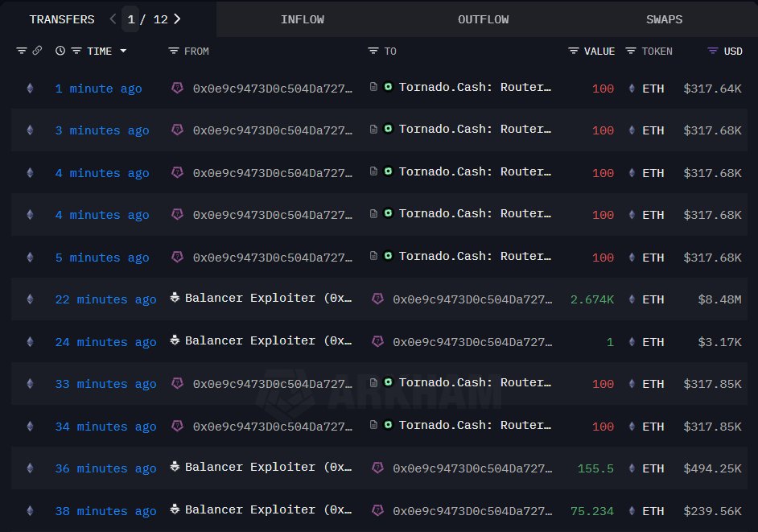The height and width of the screenshot is (532, 758).
Task: Open the '38 minutes ago' transaction link
Action: click(106, 511)
